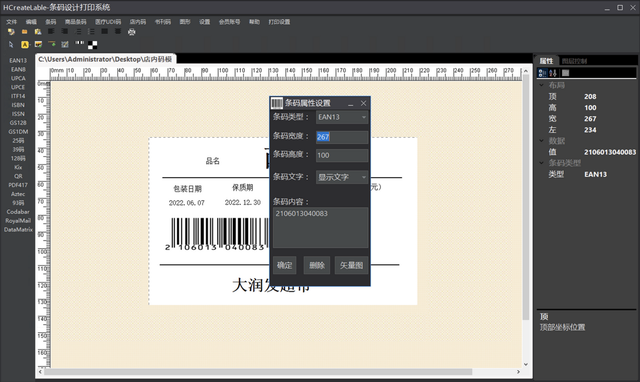Click the 类型 property value EAN13
Viewport: 640px width, 382px height.
(x=596, y=174)
